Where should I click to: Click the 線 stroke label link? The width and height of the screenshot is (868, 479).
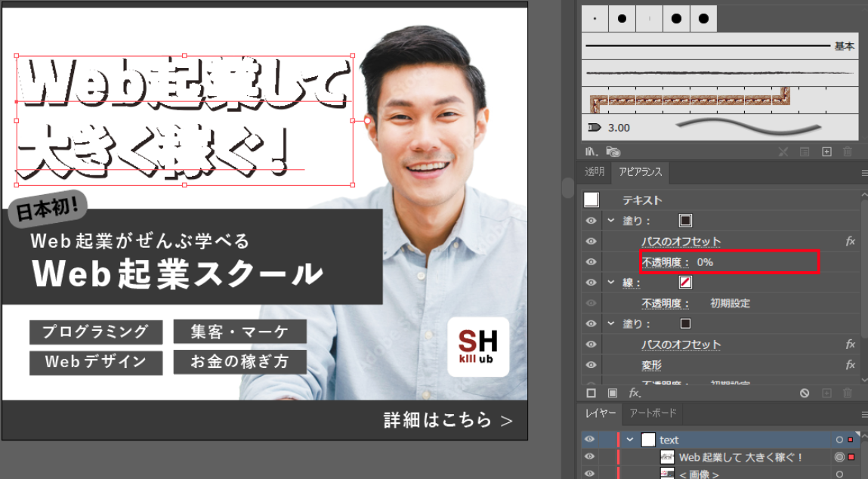tap(631, 283)
